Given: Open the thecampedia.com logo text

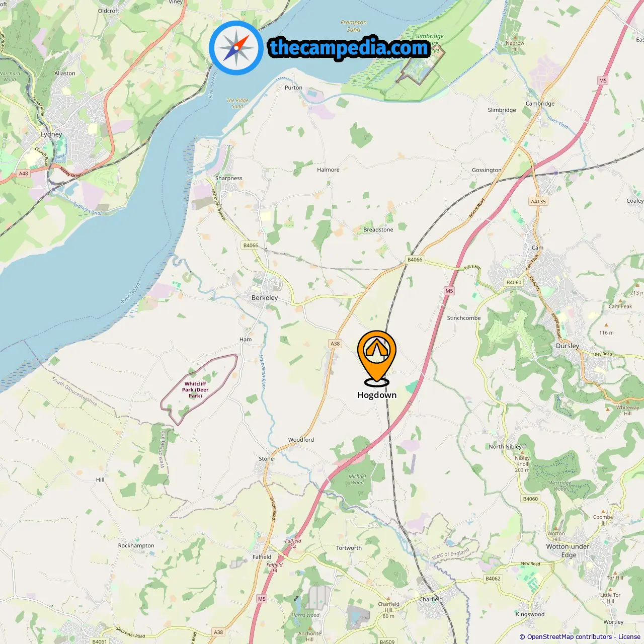Looking at the screenshot, I should (x=349, y=48).
